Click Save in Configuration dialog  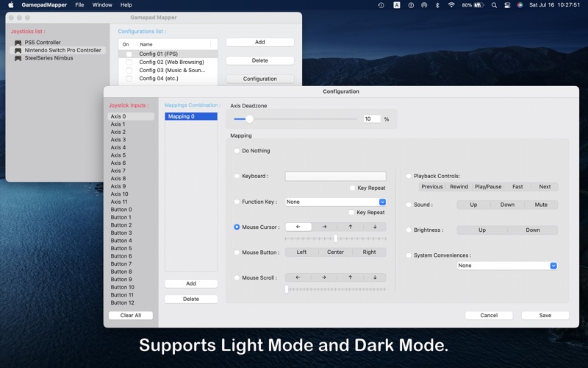click(545, 316)
